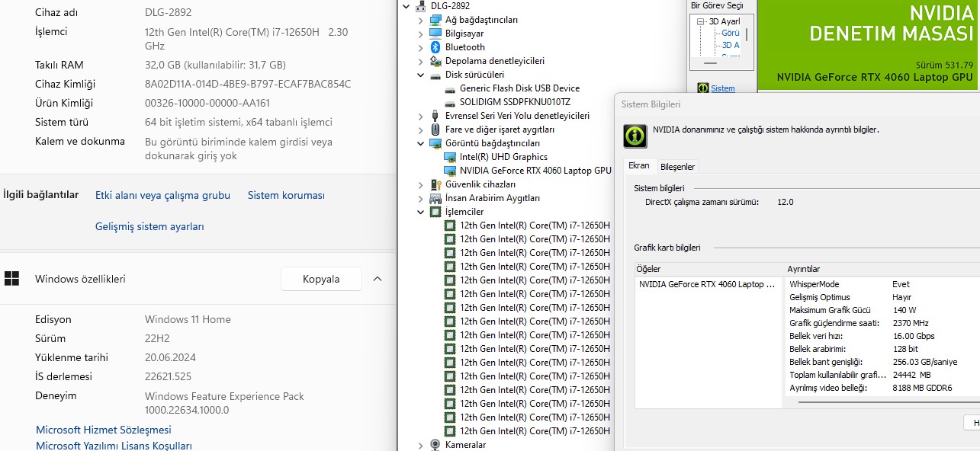Screen dimensions: 980x451
Task: Click the Sürüm 531.79 text in NVIDIA banner
Action: click(945, 65)
